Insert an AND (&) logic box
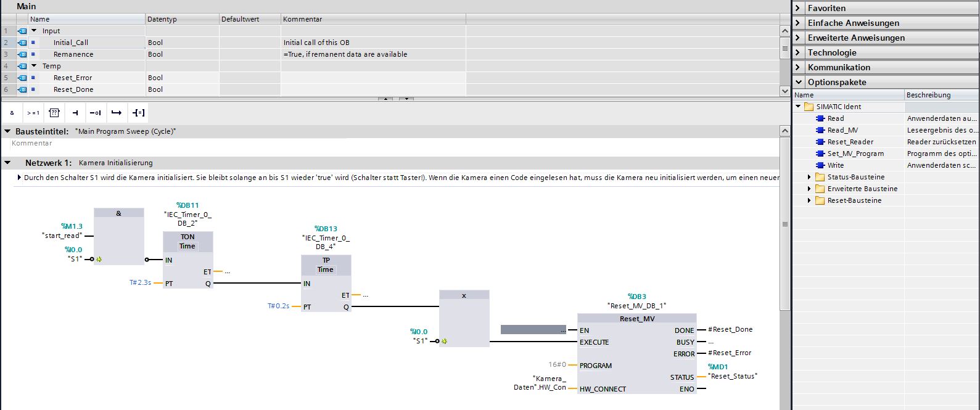 pos(12,113)
